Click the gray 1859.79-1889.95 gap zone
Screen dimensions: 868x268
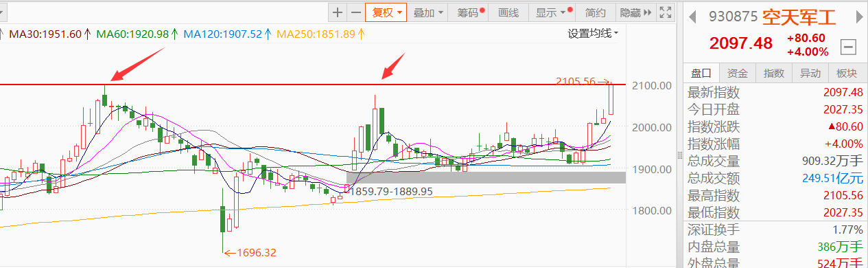click(486, 177)
